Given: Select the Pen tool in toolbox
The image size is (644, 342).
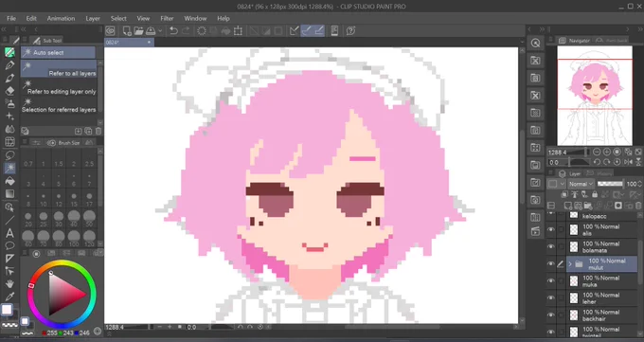Looking at the screenshot, I should pyautogui.click(x=9, y=65).
